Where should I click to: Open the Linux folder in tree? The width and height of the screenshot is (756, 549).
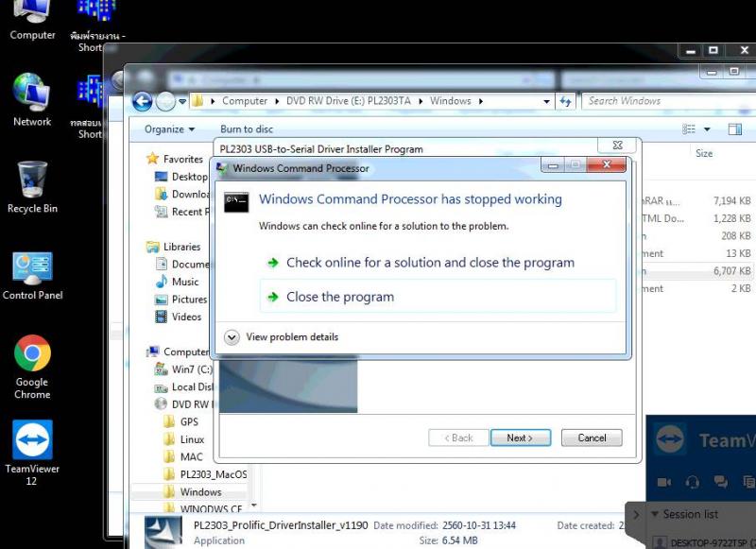[183, 439]
